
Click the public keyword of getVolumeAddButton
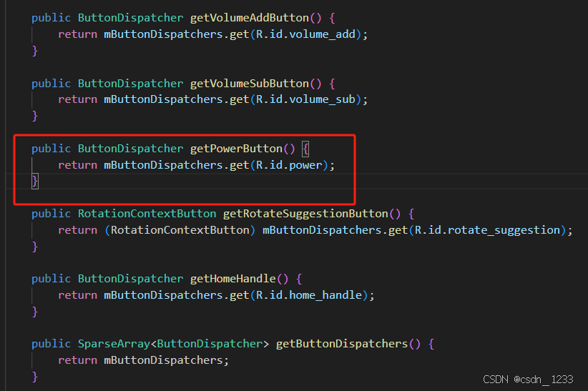(x=51, y=18)
